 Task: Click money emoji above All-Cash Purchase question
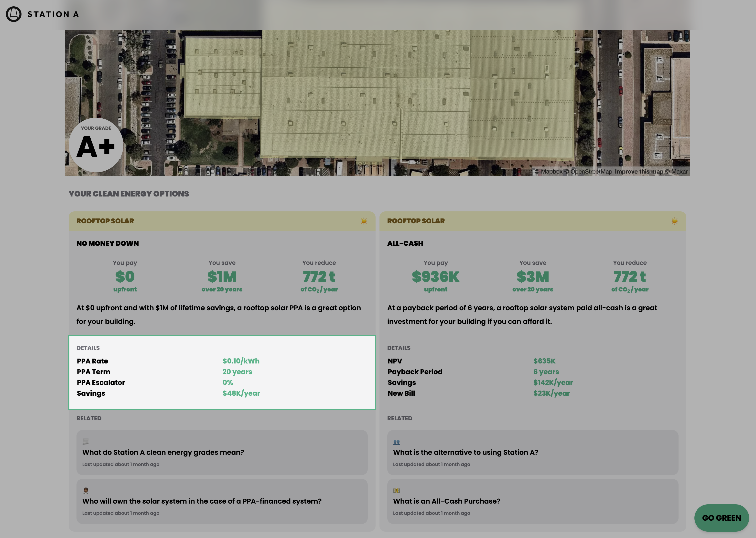click(396, 490)
